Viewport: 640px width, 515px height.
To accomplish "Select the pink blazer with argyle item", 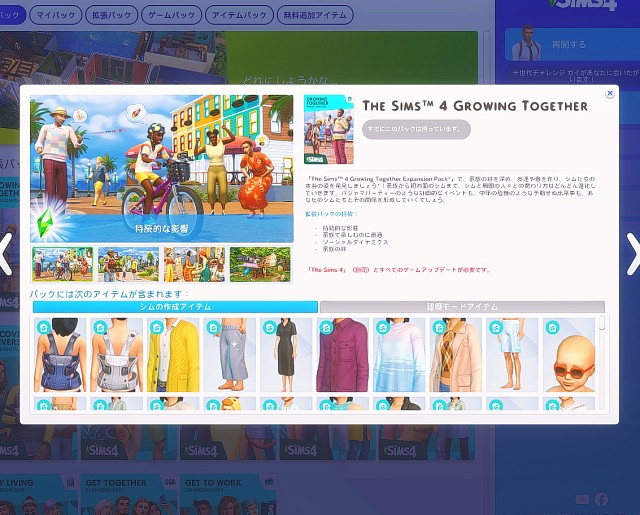I will (456, 355).
